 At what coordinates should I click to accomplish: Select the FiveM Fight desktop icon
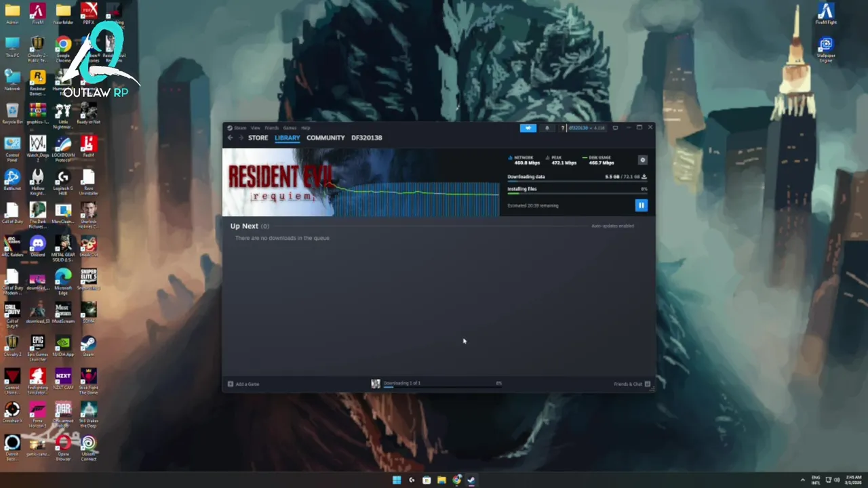825,14
